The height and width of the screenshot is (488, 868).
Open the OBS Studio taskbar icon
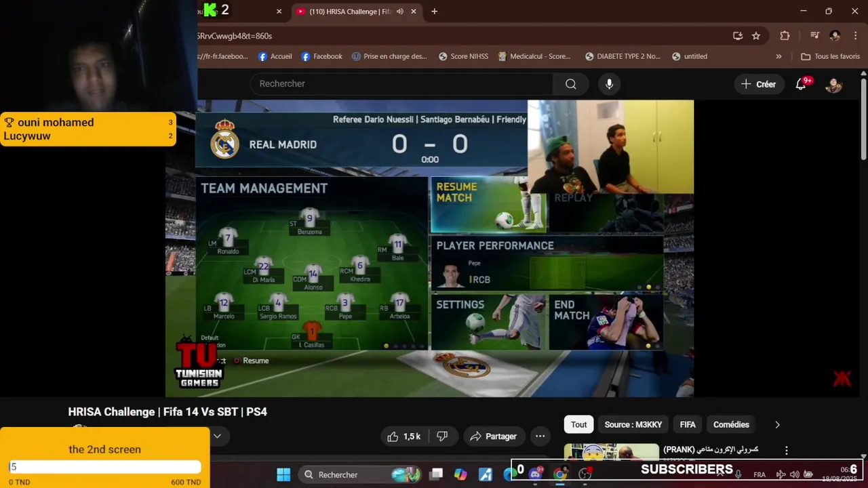(585, 474)
